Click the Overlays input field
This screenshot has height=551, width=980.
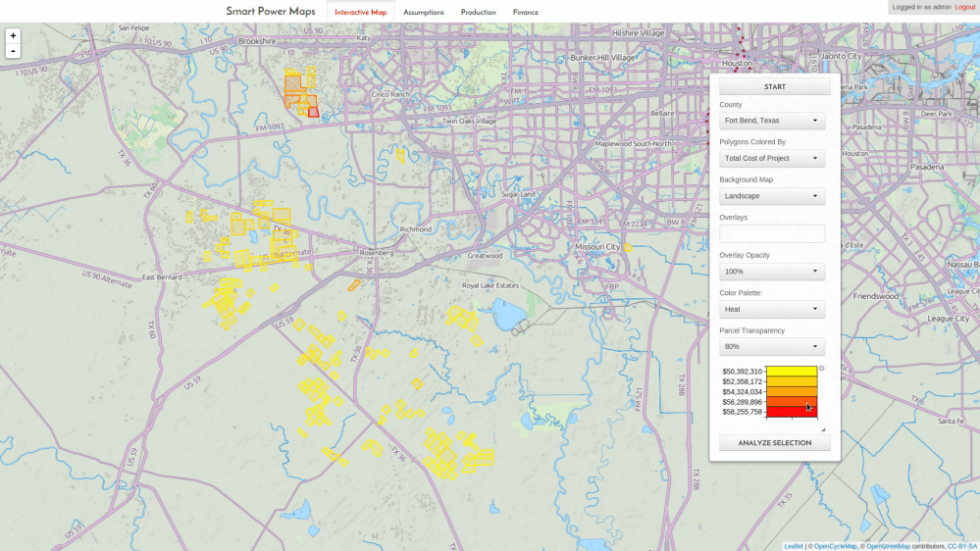772,233
